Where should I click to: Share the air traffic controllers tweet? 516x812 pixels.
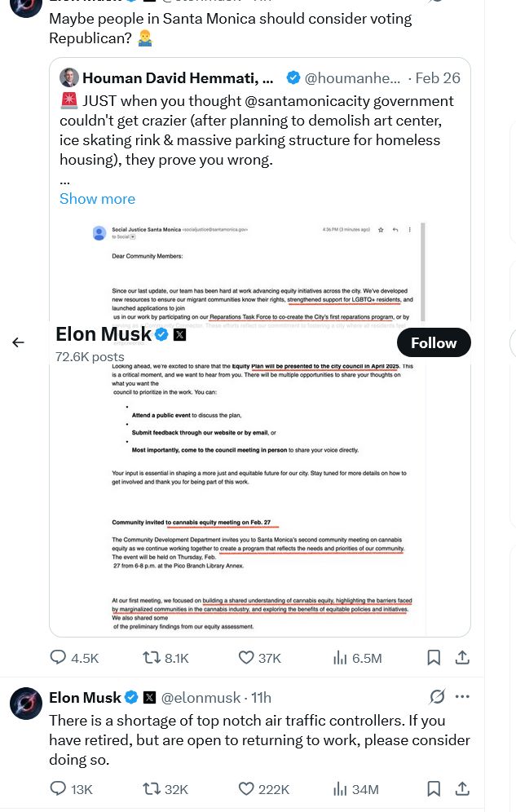tap(461, 789)
